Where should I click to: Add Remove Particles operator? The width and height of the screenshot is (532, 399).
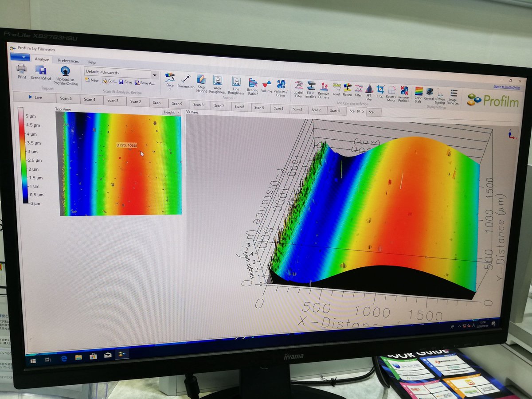(x=403, y=94)
